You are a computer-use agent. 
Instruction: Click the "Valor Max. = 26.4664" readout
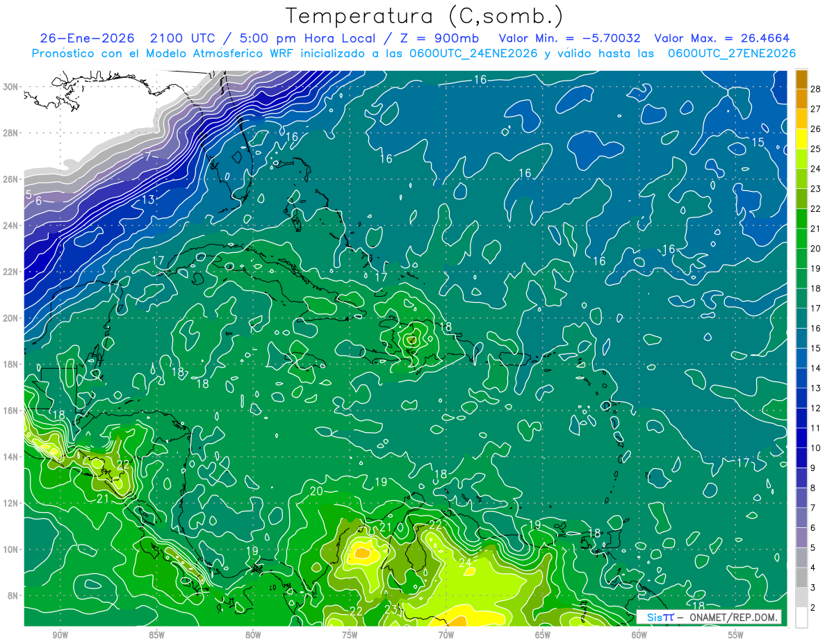click(722, 38)
